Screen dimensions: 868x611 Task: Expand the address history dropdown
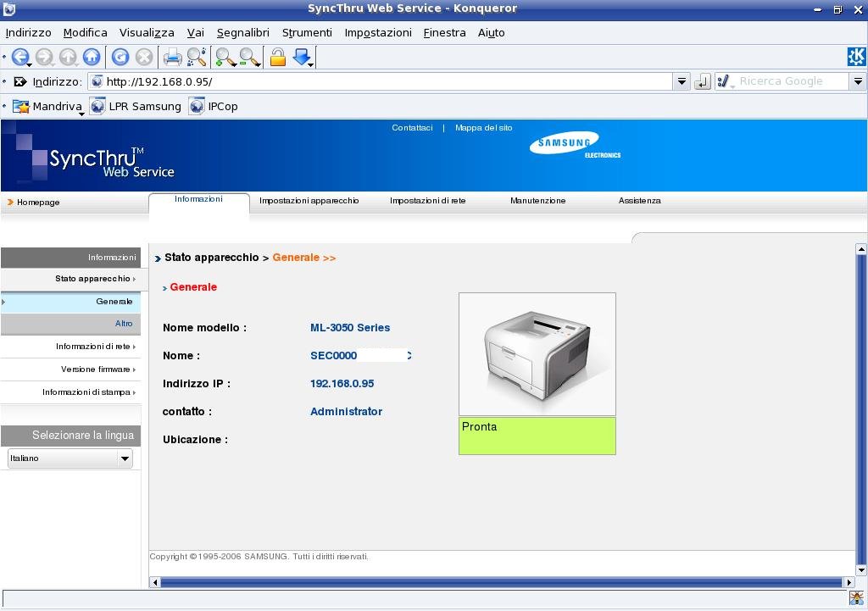tap(681, 82)
